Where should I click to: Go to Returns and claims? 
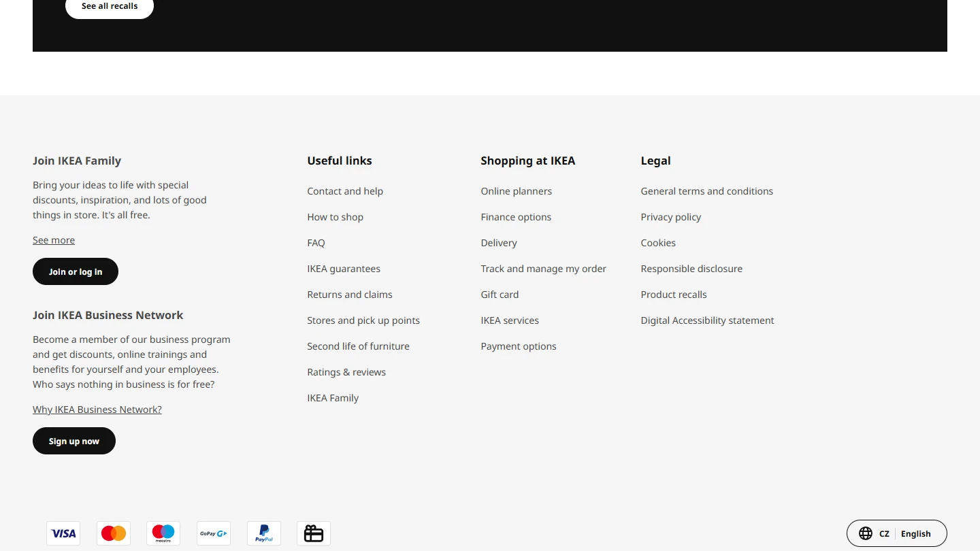tap(350, 295)
